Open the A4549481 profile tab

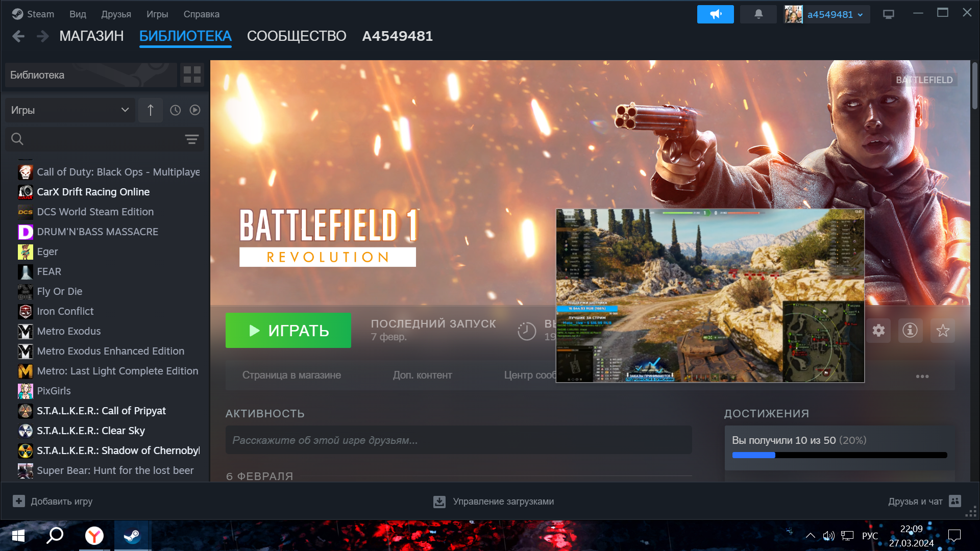tap(398, 36)
